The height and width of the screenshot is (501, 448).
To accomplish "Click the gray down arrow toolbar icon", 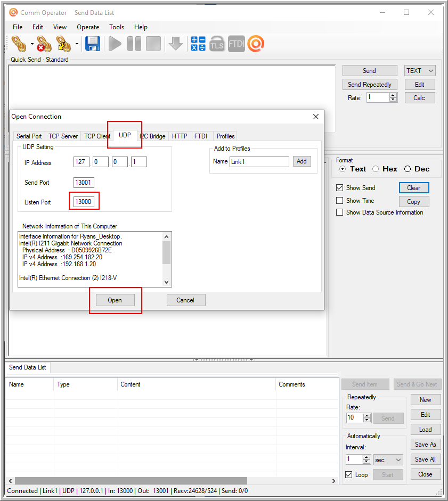I will pos(176,44).
